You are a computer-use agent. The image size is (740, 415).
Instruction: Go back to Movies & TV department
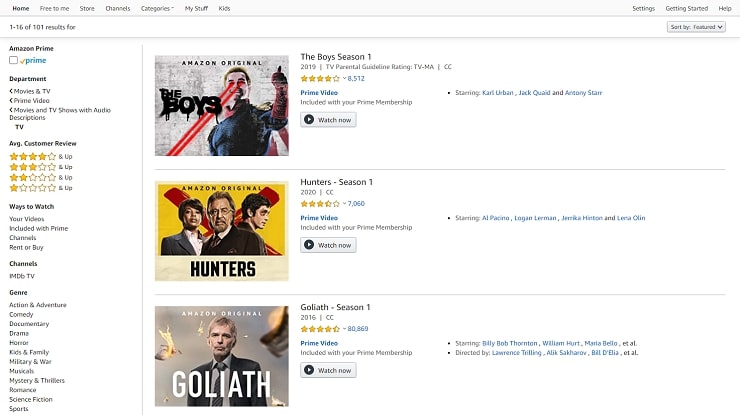30,91
